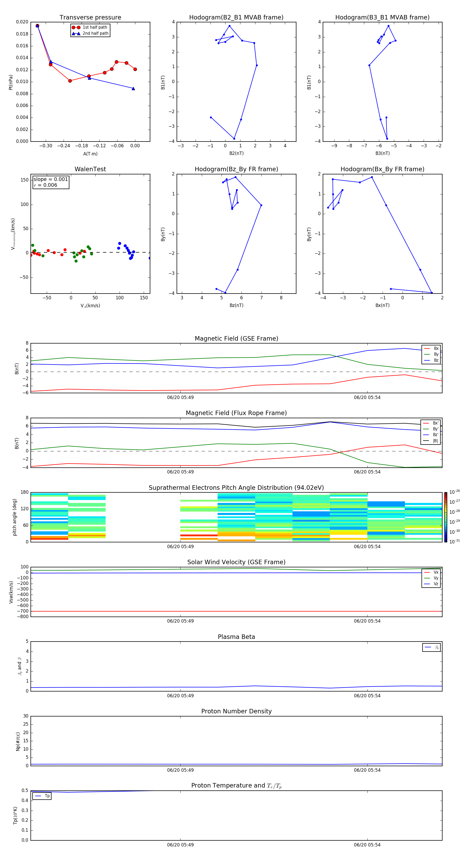473x868 pixels.
Task: Click the last blue triangle on the 2nd half path
Action: [133, 89]
